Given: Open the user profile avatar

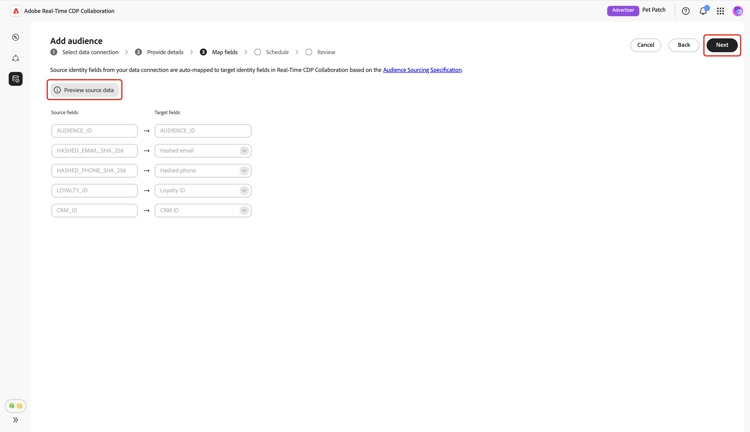Looking at the screenshot, I should 738,11.
